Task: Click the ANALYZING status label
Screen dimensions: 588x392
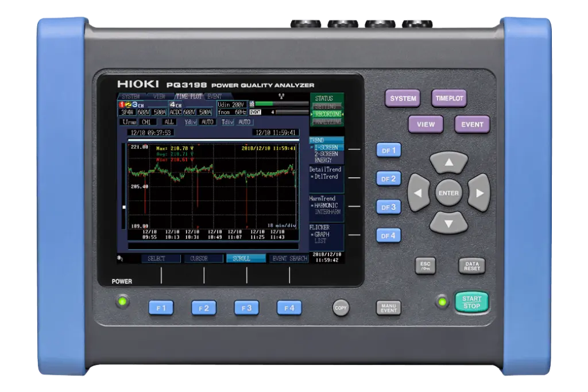Action: coord(327,122)
